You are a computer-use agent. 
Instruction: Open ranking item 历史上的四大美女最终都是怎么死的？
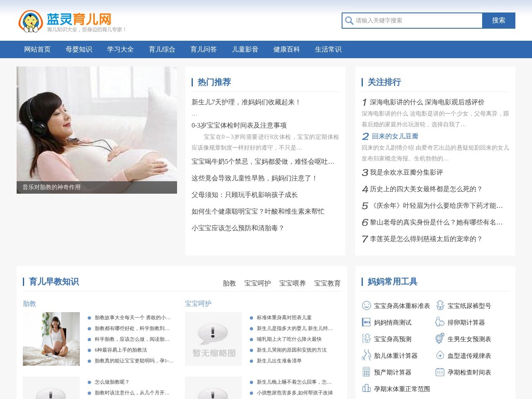point(426,189)
